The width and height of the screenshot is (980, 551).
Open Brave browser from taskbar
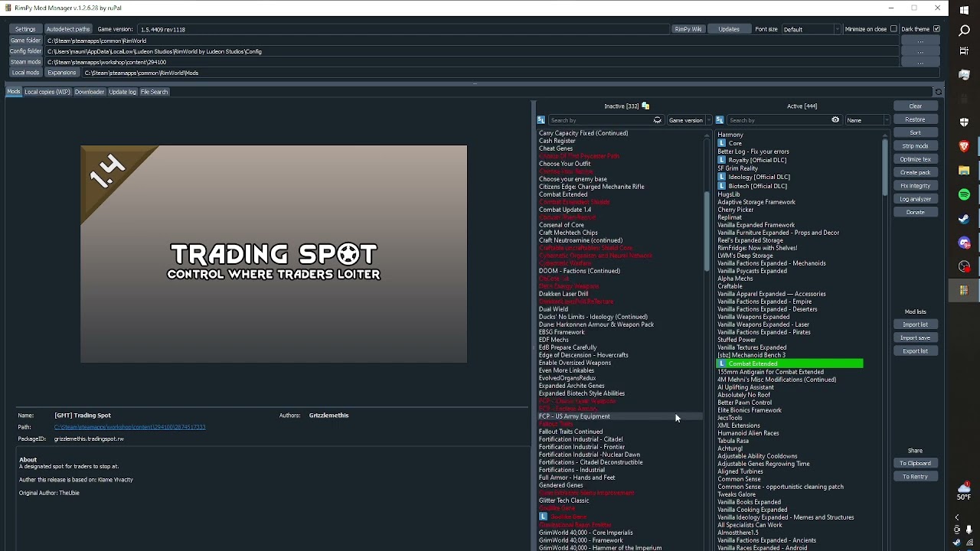[x=964, y=146]
